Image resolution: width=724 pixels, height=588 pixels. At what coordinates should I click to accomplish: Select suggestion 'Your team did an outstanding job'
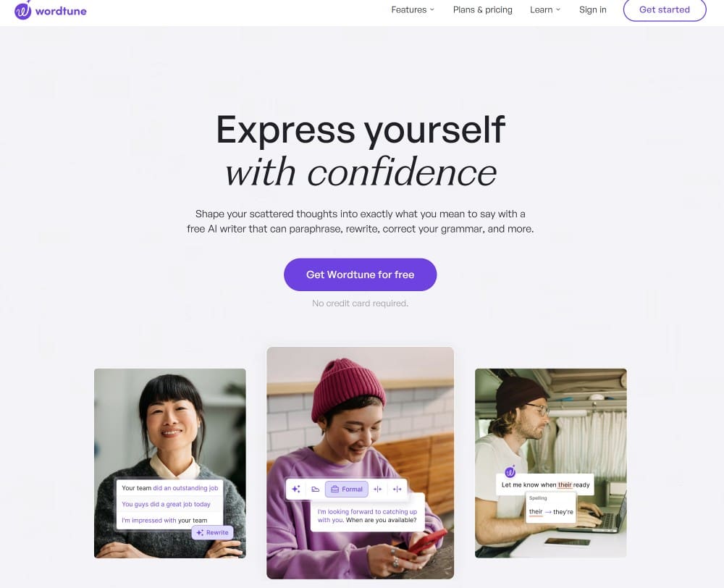[169, 488]
